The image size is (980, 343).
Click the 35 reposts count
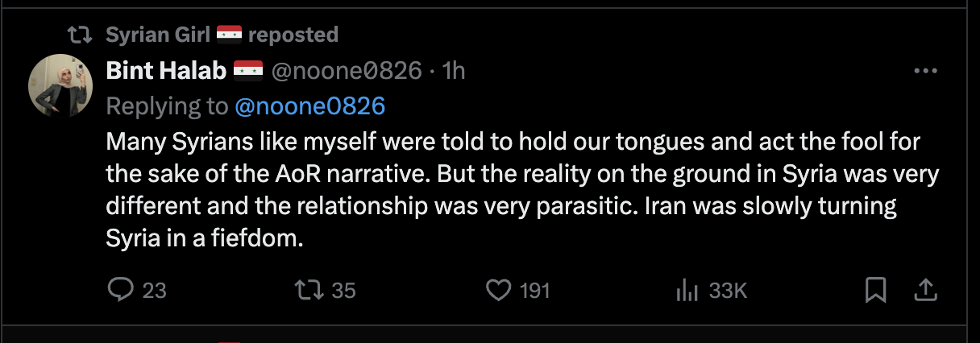(x=343, y=291)
